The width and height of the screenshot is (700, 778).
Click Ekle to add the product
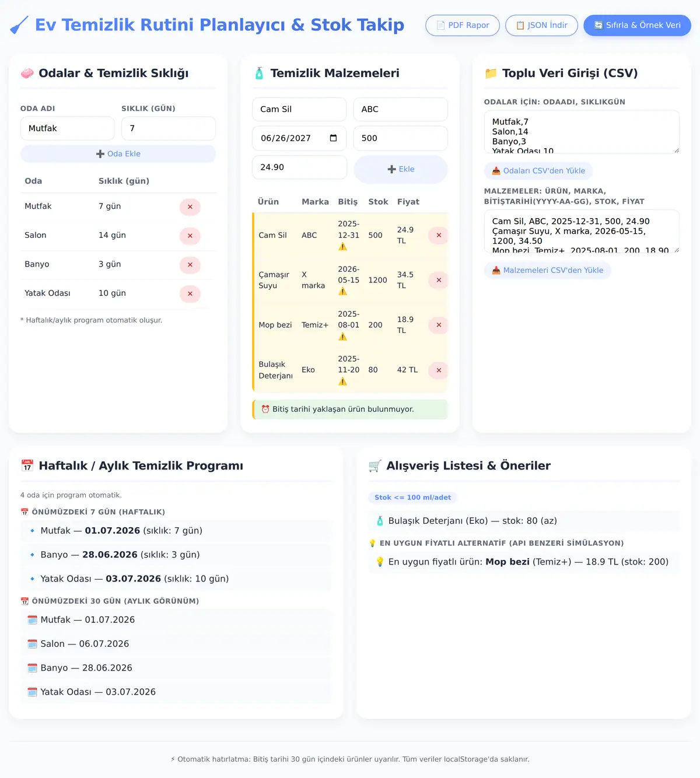point(401,169)
